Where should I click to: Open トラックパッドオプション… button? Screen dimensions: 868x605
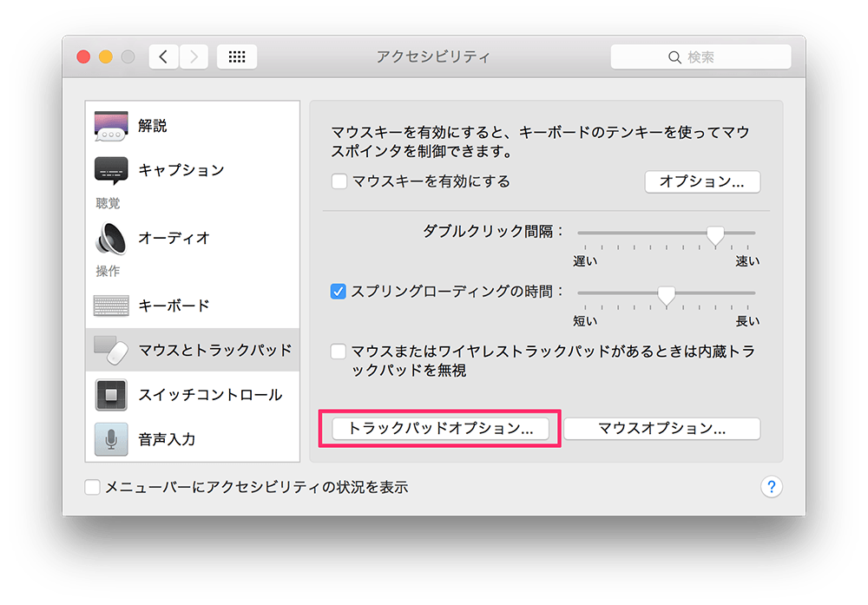tap(441, 429)
